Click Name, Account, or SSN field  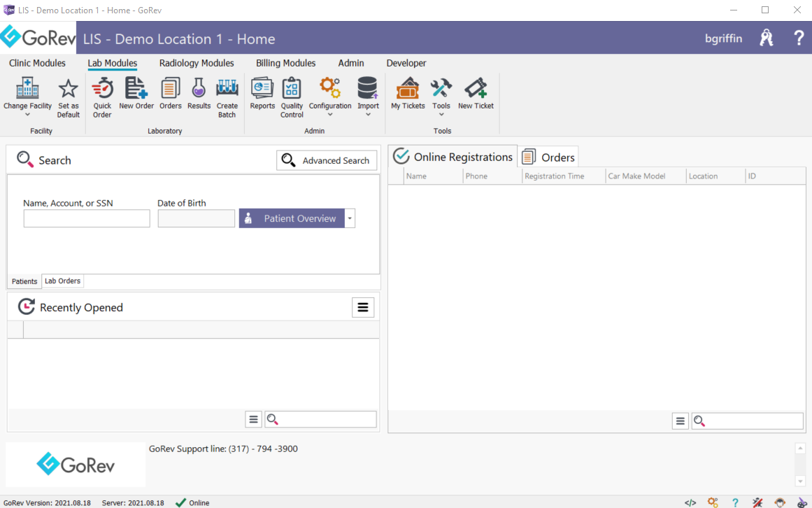[x=87, y=218]
